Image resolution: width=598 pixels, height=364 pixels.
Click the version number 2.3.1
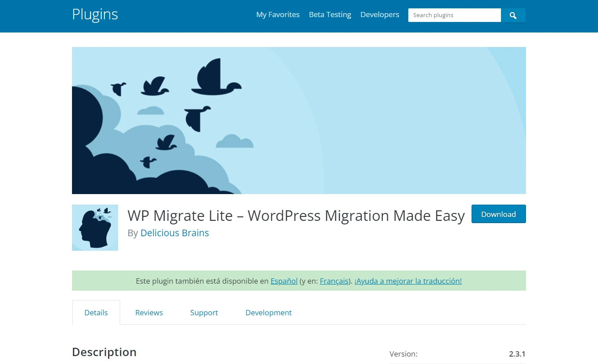point(517,354)
